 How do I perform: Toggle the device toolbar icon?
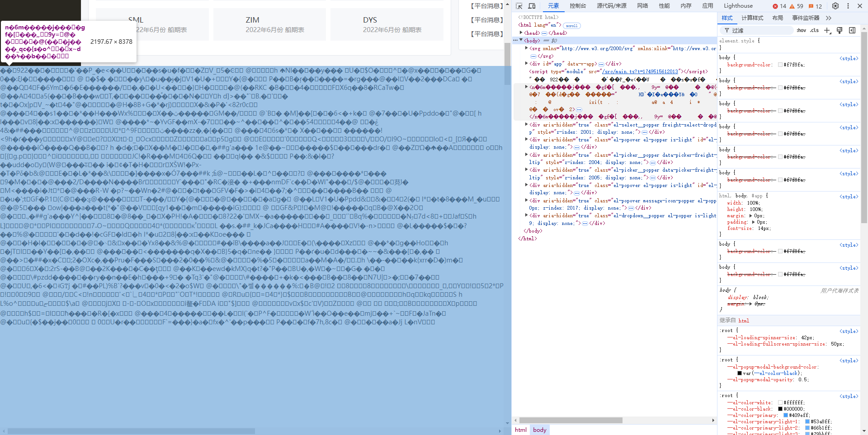(x=532, y=6)
